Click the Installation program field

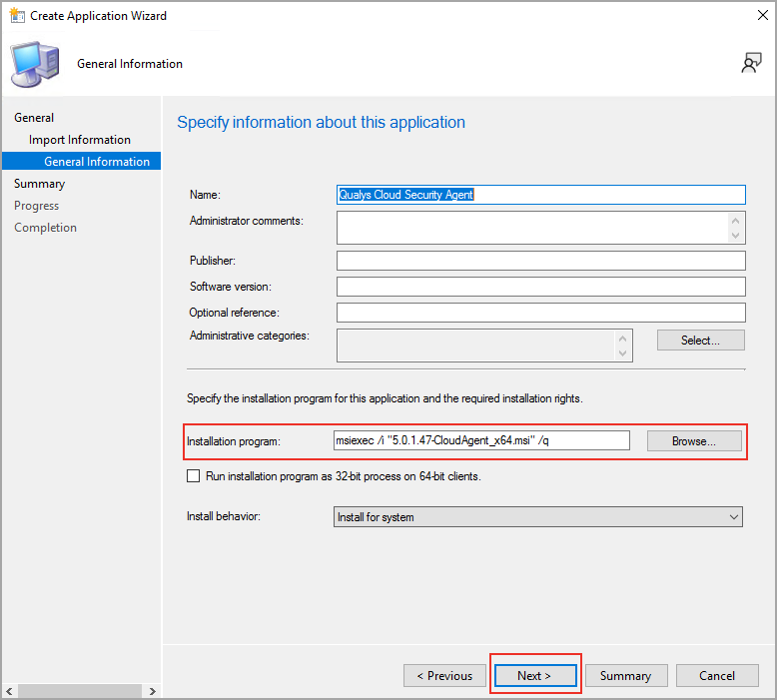(x=481, y=440)
